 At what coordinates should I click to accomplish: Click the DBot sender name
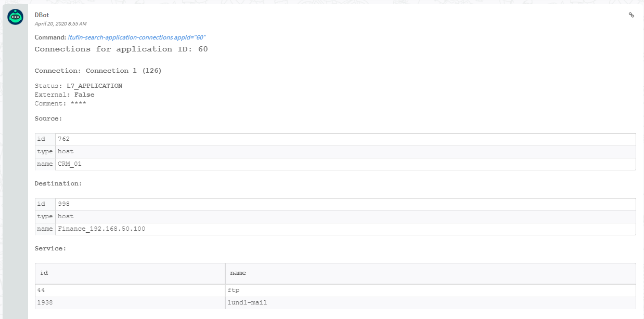(x=42, y=15)
